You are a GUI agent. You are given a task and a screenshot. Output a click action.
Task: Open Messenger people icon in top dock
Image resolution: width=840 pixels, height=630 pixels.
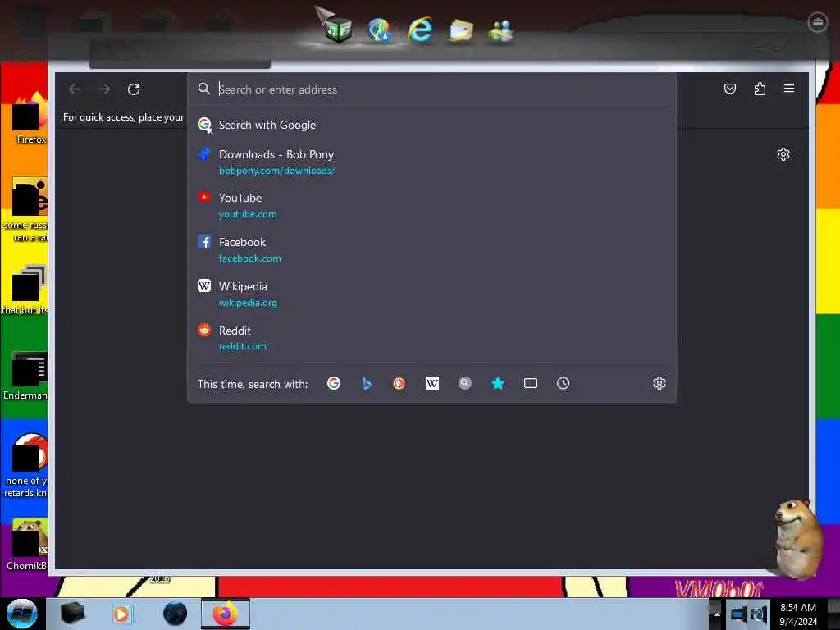pos(501,31)
